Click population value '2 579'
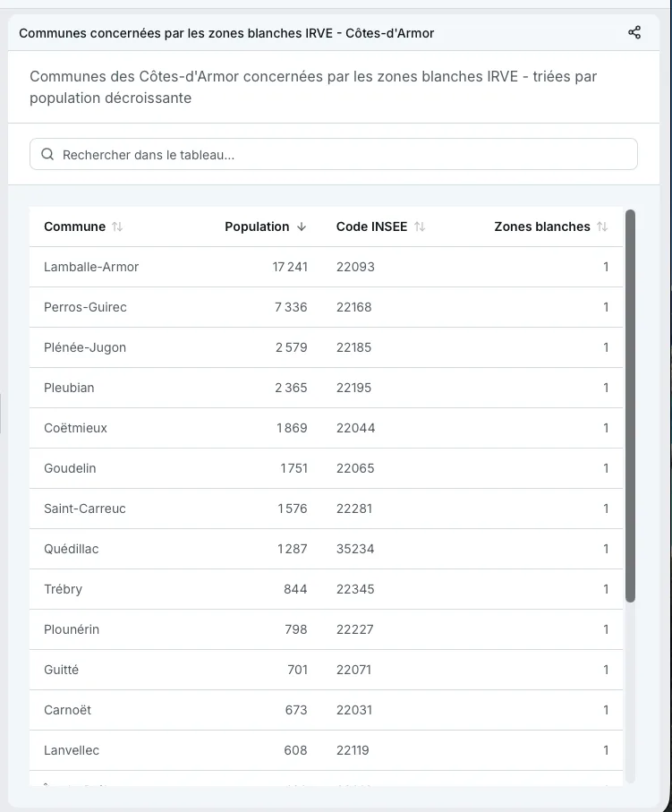 click(x=292, y=347)
